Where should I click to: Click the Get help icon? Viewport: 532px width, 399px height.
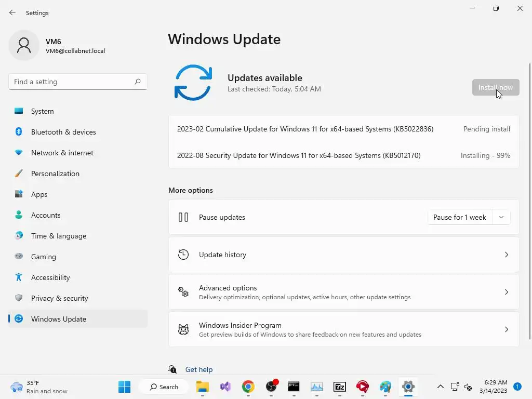pos(172,369)
